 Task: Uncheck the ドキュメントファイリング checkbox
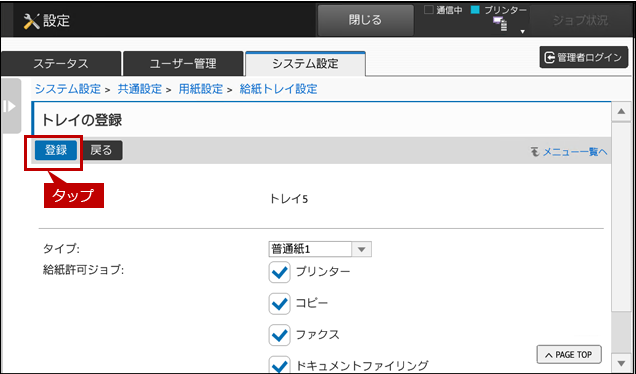pos(279,365)
